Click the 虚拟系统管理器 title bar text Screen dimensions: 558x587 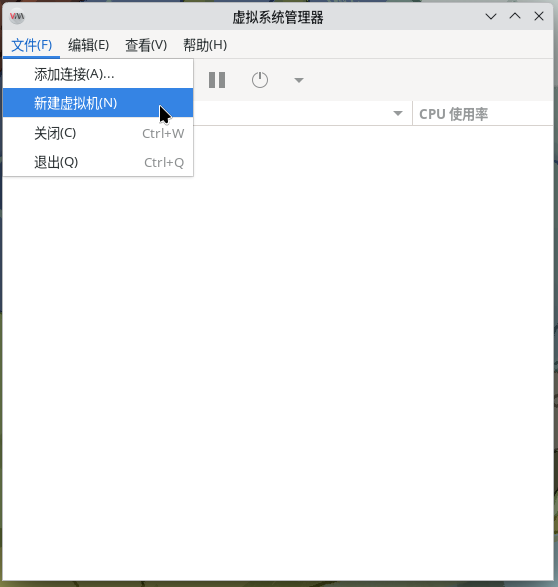point(278,17)
